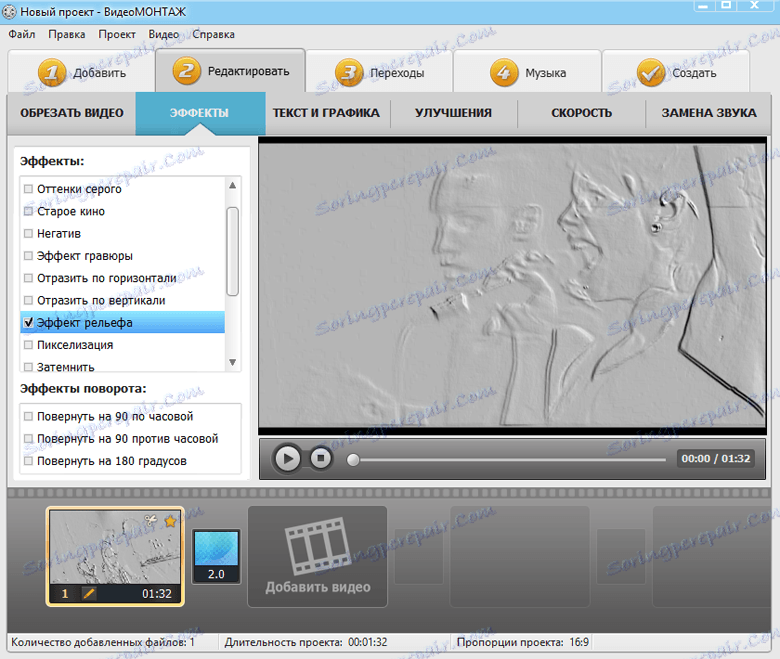Viewport: 780px width, 659px height.
Task: Open the ЗАМЕНА ЗВУКА tab
Action: pos(709,113)
